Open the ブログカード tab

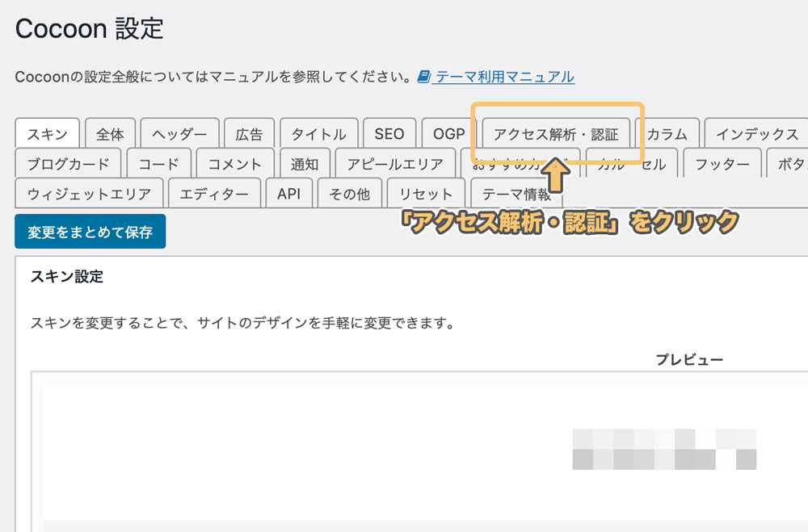click(68, 163)
